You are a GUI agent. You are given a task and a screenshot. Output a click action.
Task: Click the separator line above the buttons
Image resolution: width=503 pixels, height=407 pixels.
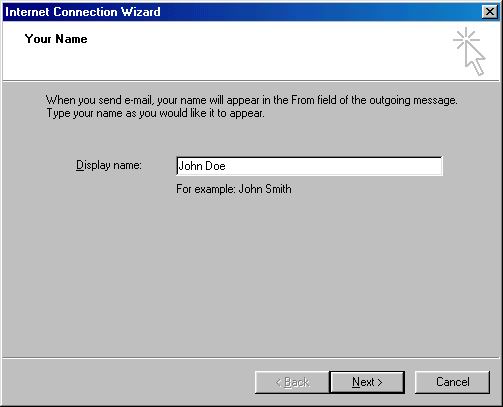251,358
